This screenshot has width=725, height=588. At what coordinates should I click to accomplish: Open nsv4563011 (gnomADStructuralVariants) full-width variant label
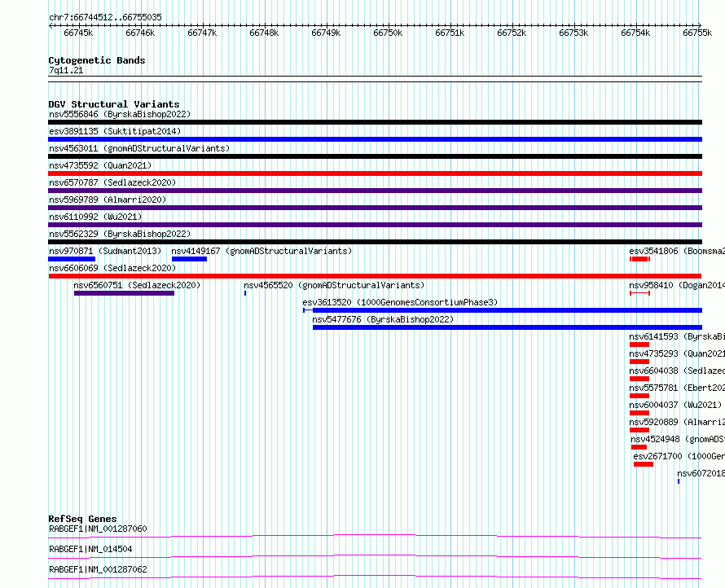[x=139, y=148]
